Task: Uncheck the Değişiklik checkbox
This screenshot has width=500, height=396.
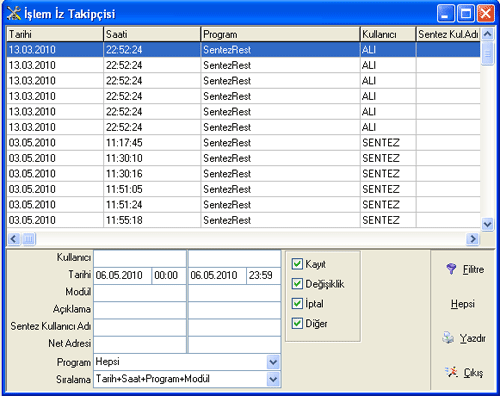Action: [x=297, y=284]
